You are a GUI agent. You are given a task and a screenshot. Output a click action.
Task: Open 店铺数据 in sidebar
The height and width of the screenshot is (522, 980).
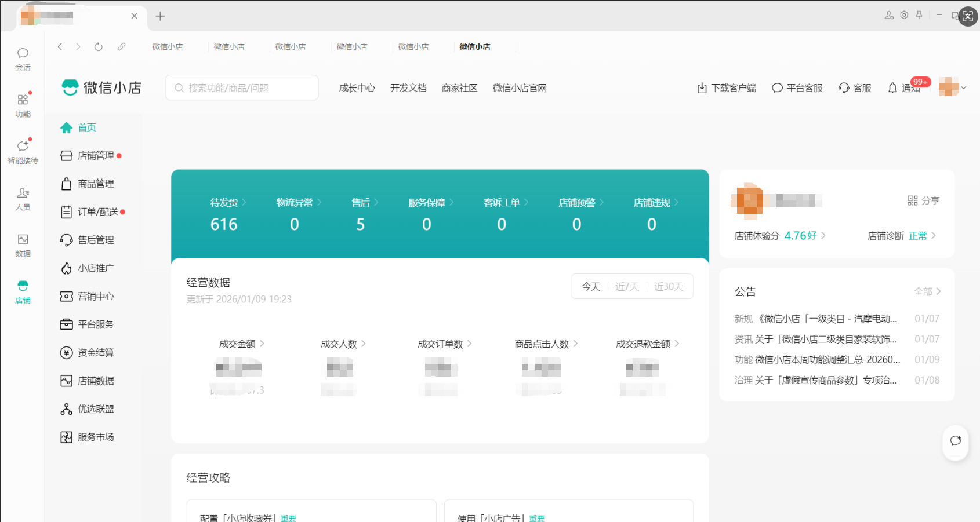click(x=87, y=381)
